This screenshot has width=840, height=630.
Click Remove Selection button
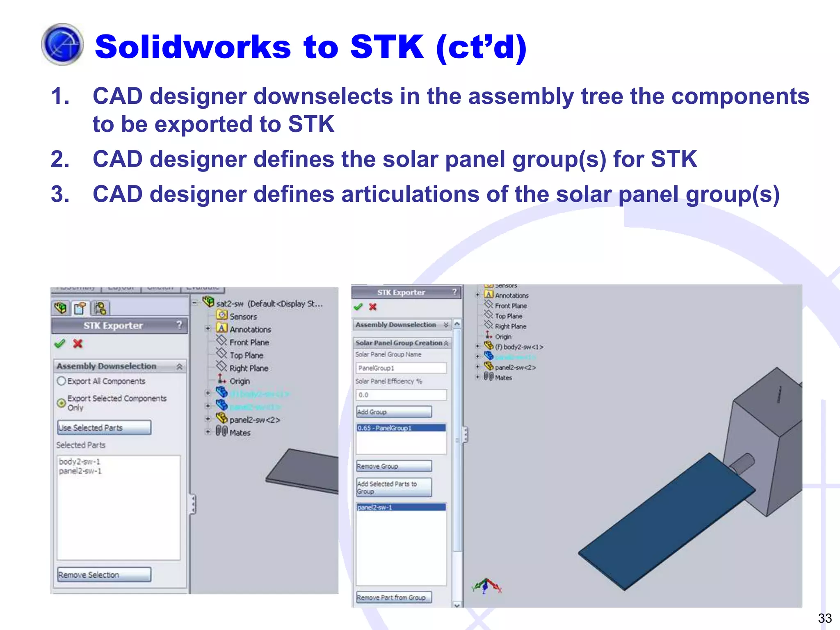coord(104,575)
